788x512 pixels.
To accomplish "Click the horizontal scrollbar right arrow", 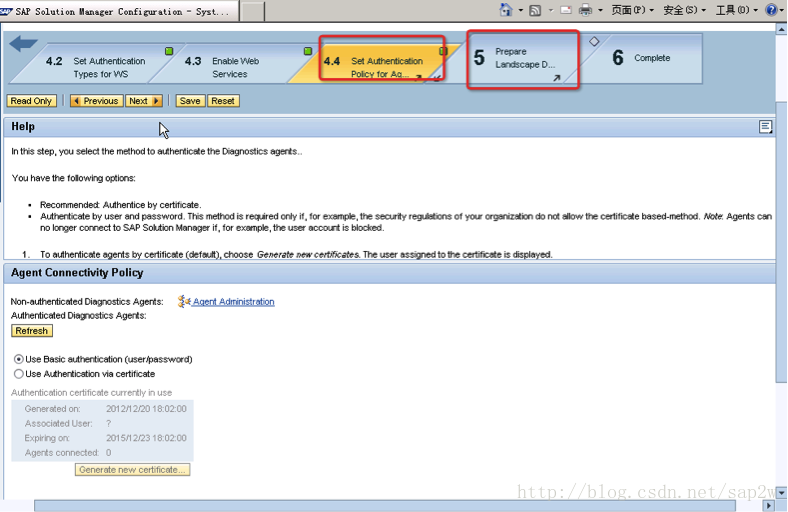I will [768, 505].
